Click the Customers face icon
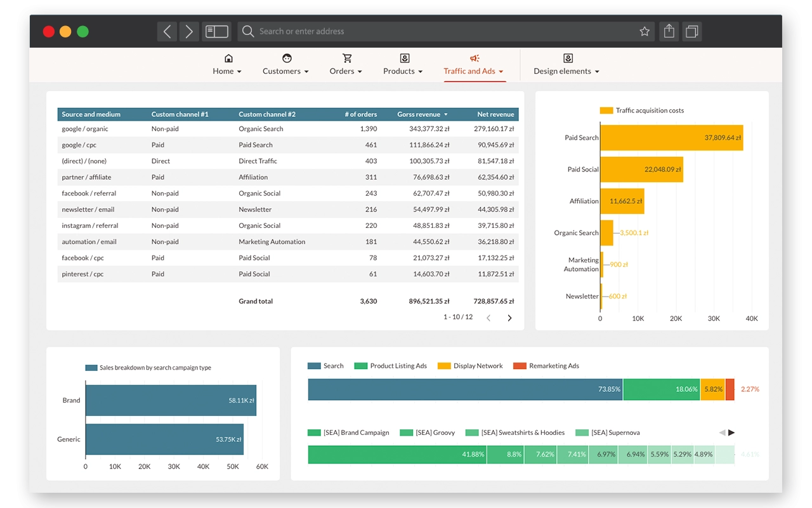This screenshot has height=508, width=812. click(x=287, y=58)
